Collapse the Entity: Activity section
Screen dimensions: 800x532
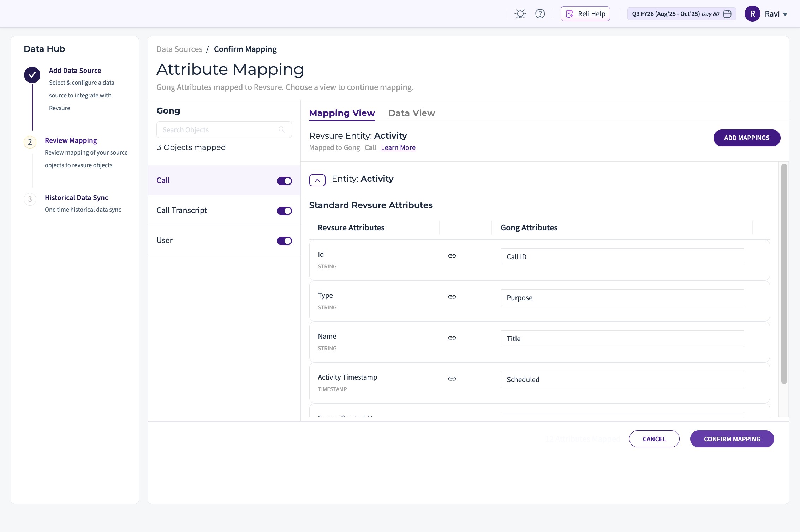pos(317,180)
